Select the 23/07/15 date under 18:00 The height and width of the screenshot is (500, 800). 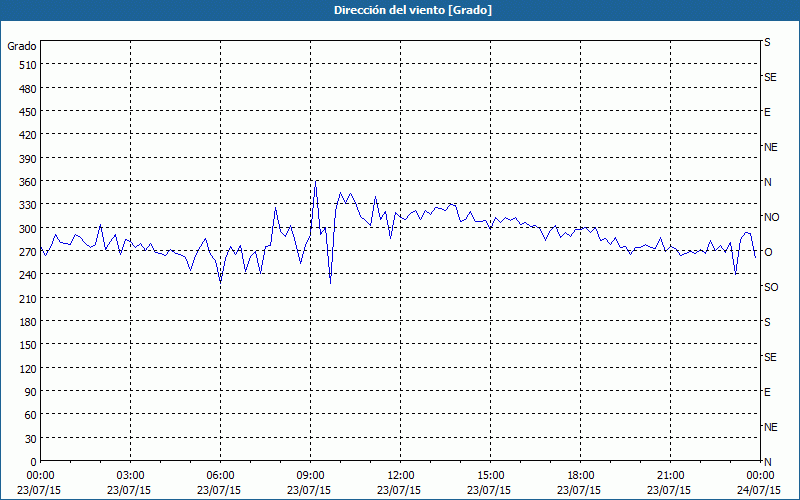click(x=579, y=490)
